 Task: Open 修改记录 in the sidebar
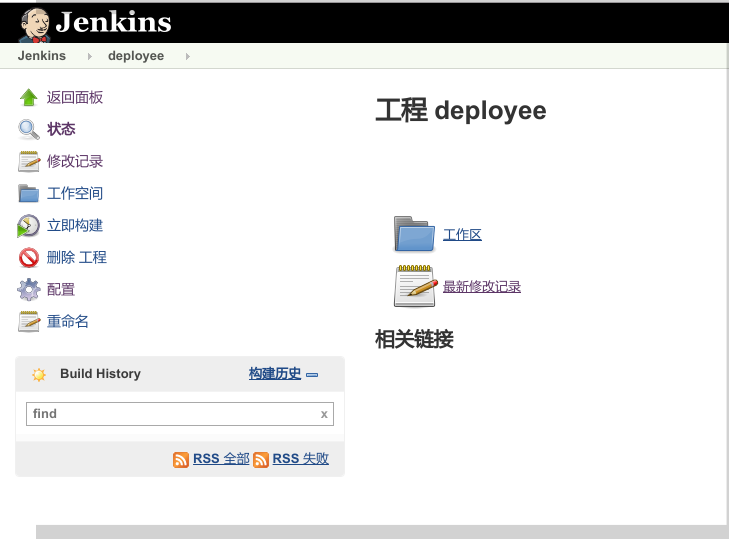[x=75, y=161]
